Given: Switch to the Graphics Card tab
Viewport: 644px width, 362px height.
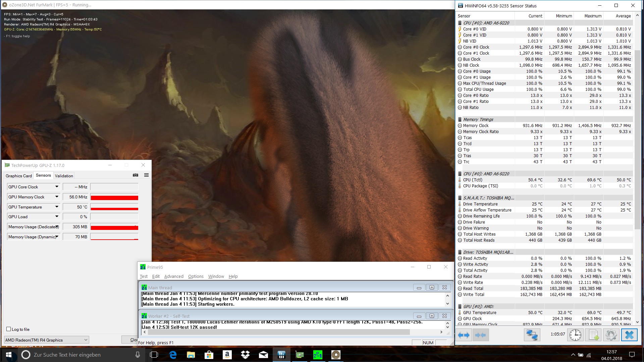Looking at the screenshot, I should [18, 176].
